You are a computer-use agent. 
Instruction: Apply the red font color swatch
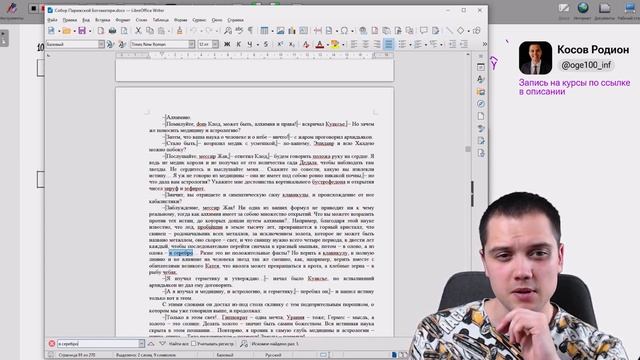320,44
